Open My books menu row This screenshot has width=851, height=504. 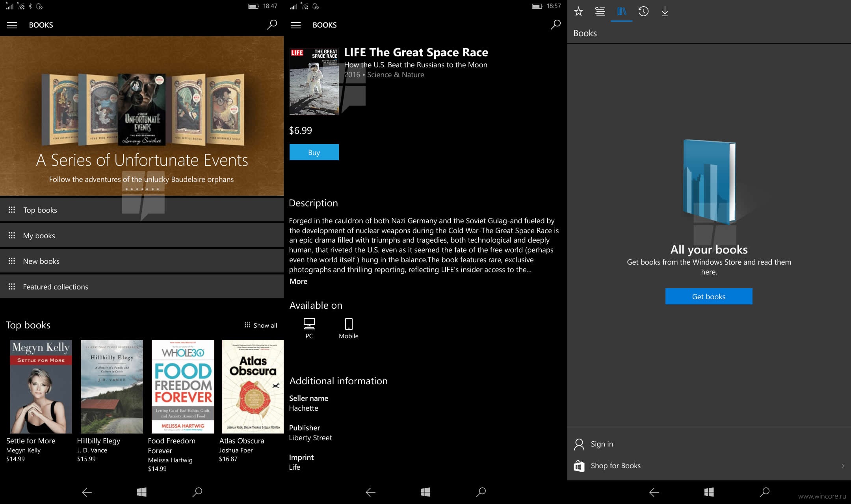142,235
